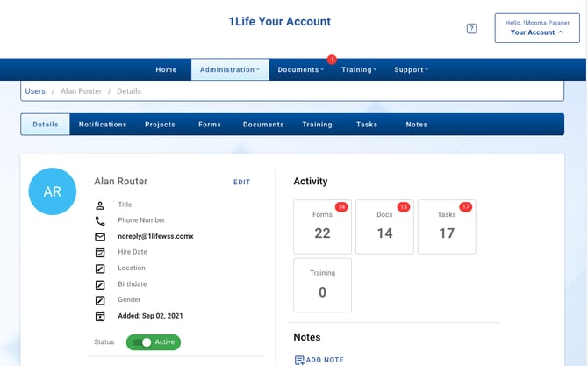The height and width of the screenshot is (366, 588).
Task: Click EDIT next to Alan Router
Action: point(241,183)
